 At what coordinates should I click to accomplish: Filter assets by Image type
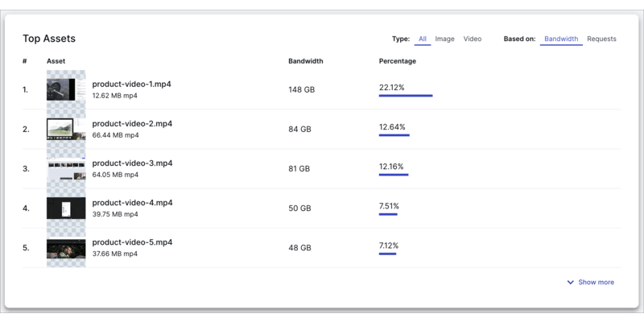point(445,39)
